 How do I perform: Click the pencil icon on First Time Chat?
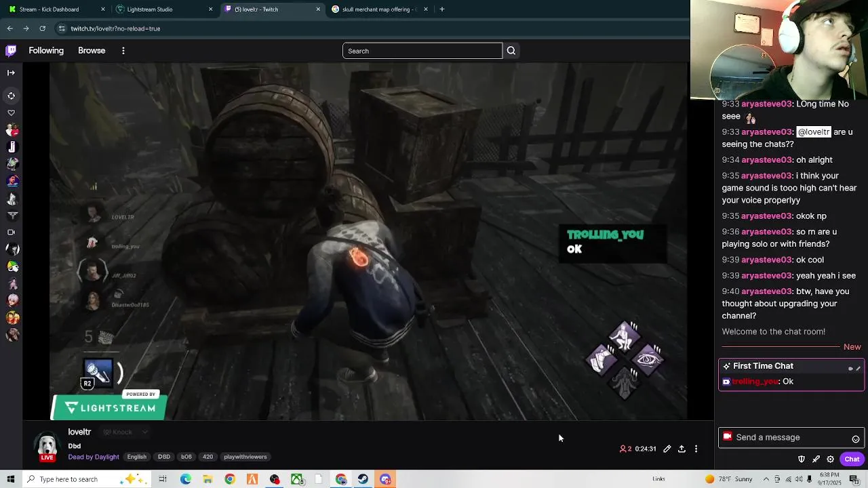coord(858,369)
